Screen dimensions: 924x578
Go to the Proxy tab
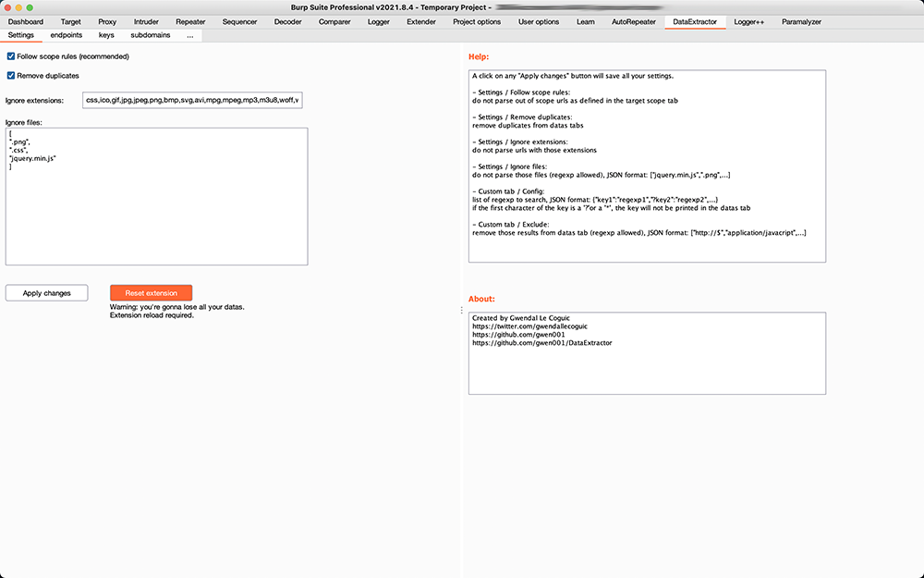(x=107, y=22)
